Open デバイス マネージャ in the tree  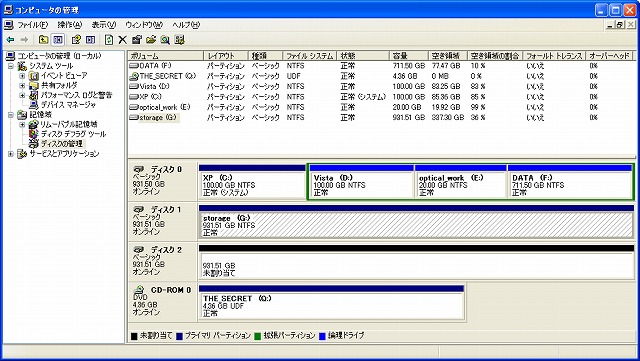pos(68,105)
